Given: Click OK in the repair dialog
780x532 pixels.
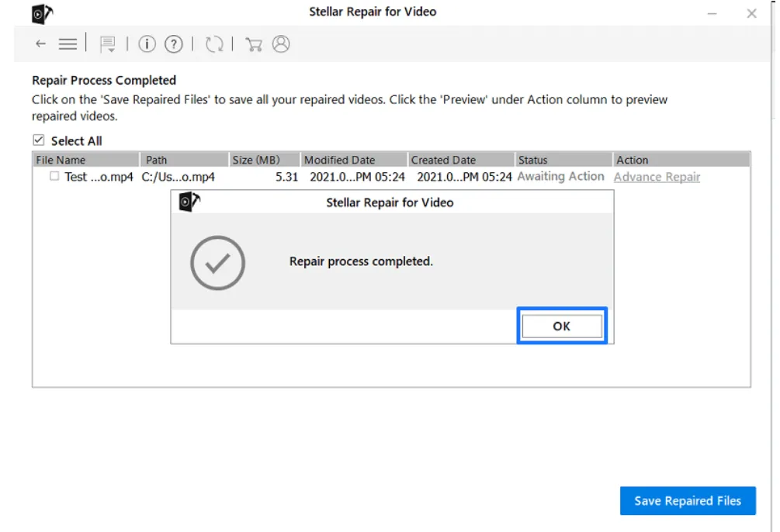Looking at the screenshot, I should click(x=562, y=326).
